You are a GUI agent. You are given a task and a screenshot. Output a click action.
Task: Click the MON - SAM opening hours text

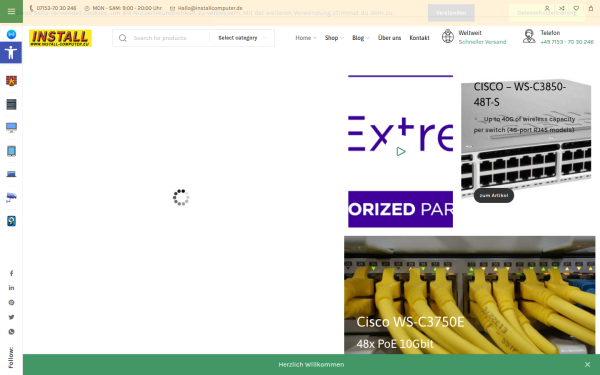coord(127,8)
